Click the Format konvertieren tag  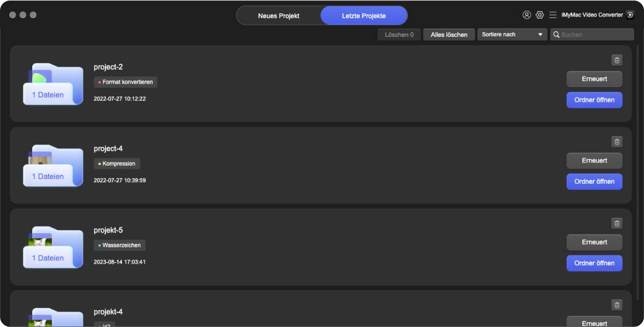pos(125,82)
